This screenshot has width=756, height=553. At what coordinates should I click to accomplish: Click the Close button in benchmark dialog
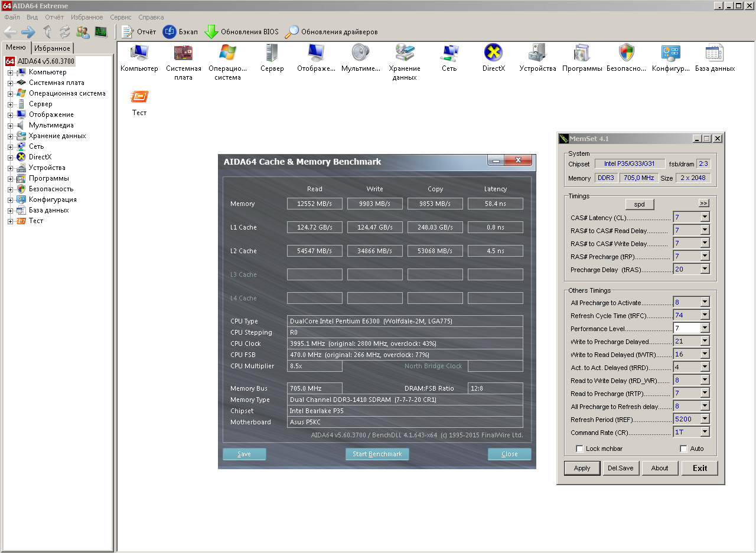click(510, 454)
